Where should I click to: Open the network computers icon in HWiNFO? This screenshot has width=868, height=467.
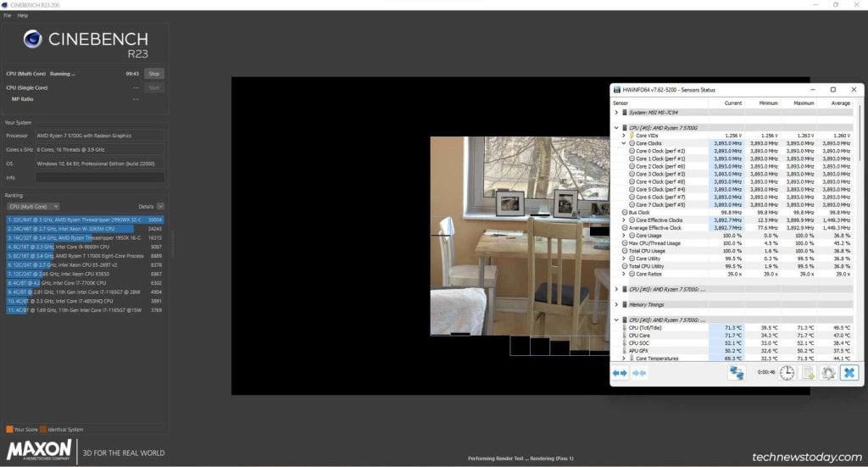pyautogui.click(x=737, y=373)
